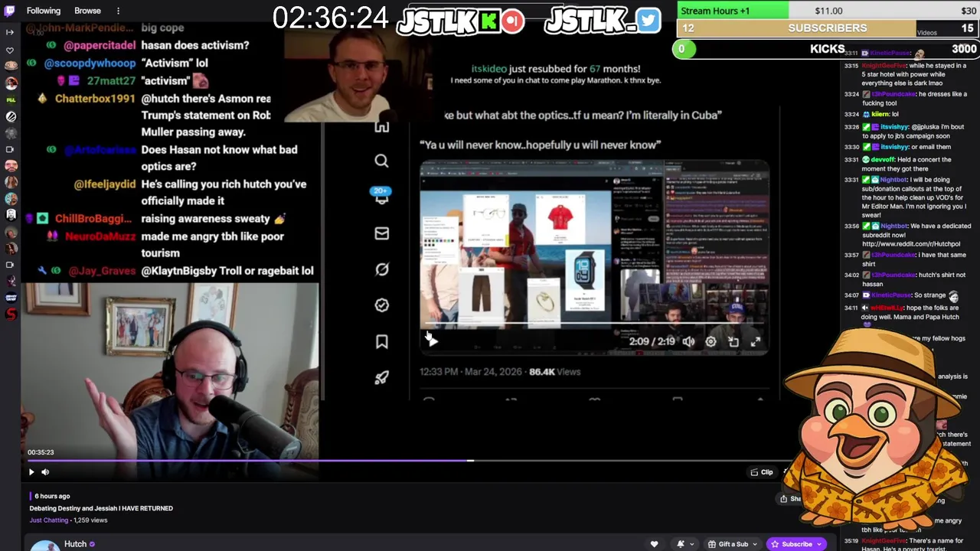Screen dimensions: 980x551
Task: Jump to chat timestamp 34:02
Action: click(851, 275)
